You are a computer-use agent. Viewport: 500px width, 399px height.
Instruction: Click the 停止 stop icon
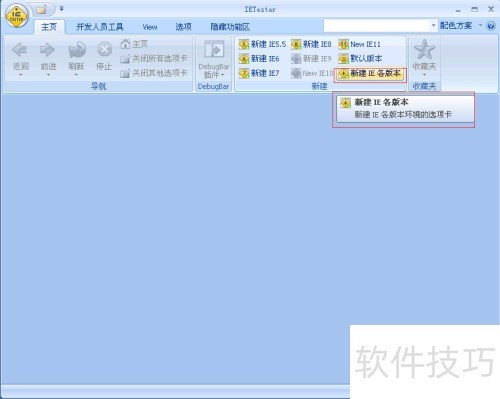(x=104, y=50)
